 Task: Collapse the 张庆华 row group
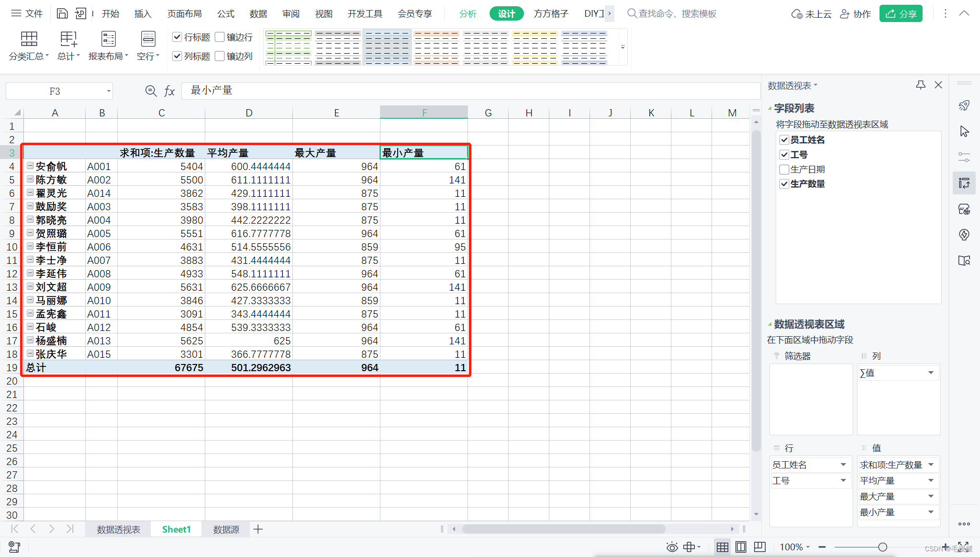30,353
